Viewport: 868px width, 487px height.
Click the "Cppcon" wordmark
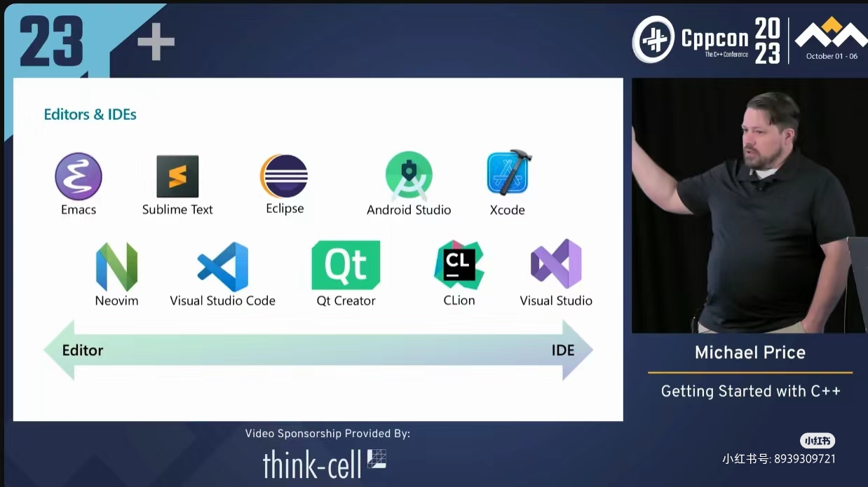(x=714, y=38)
